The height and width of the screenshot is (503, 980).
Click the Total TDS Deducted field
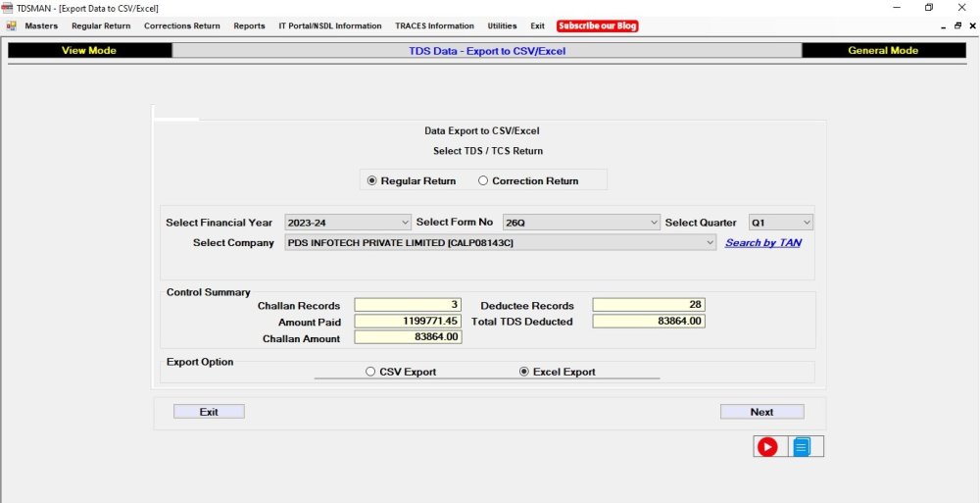tap(649, 321)
